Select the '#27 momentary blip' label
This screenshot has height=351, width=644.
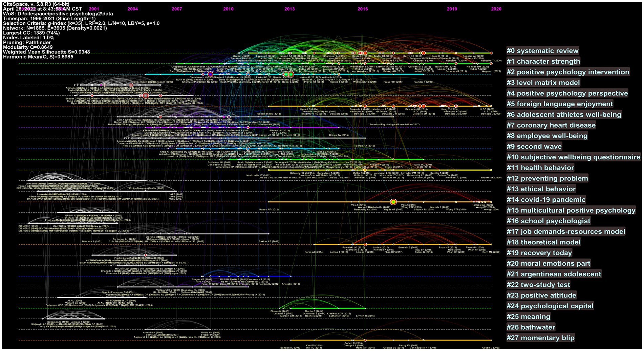coord(540,337)
